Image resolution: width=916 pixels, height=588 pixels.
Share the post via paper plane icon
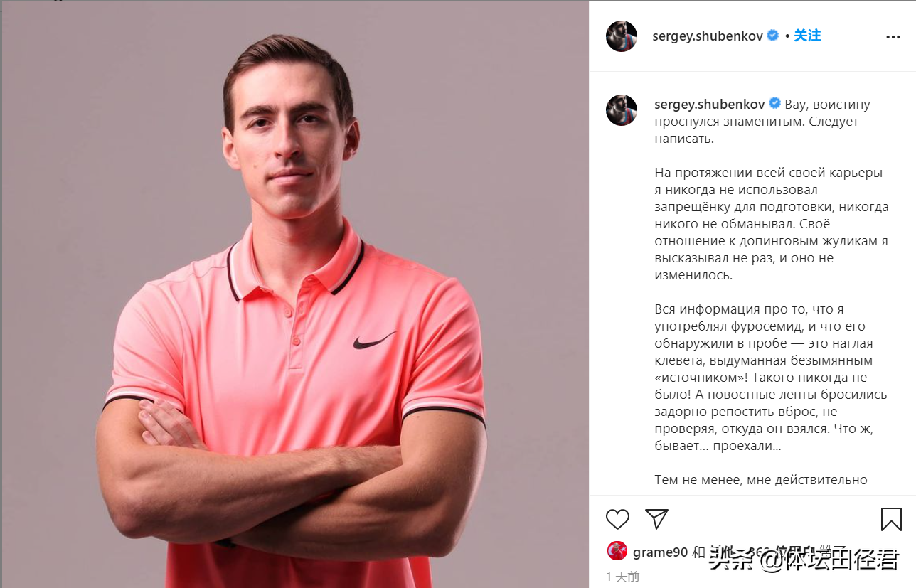point(656,519)
